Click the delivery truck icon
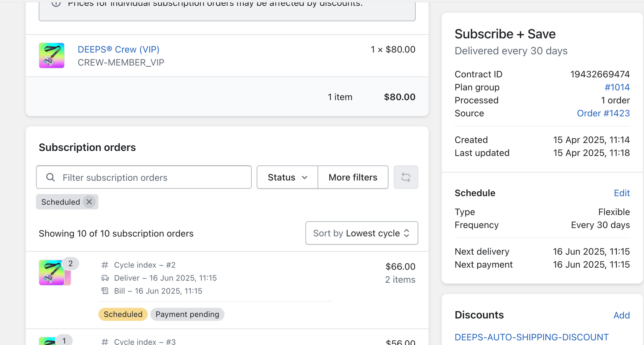The image size is (644, 345). 105,278
